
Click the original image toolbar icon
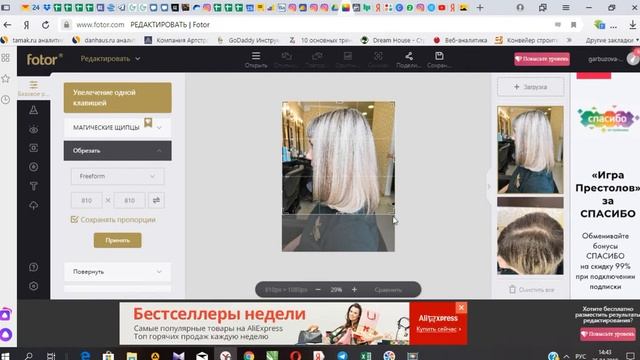(x=347, y=56)
